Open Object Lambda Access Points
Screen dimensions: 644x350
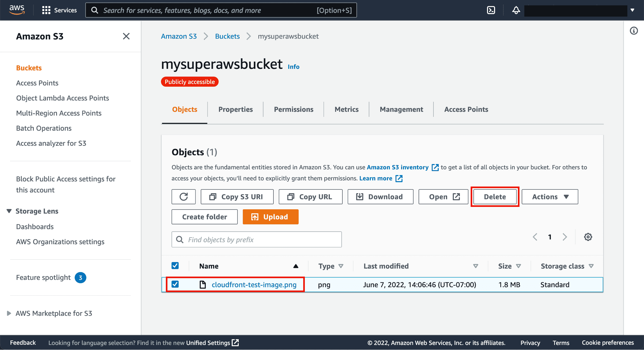tap(63, 98)
